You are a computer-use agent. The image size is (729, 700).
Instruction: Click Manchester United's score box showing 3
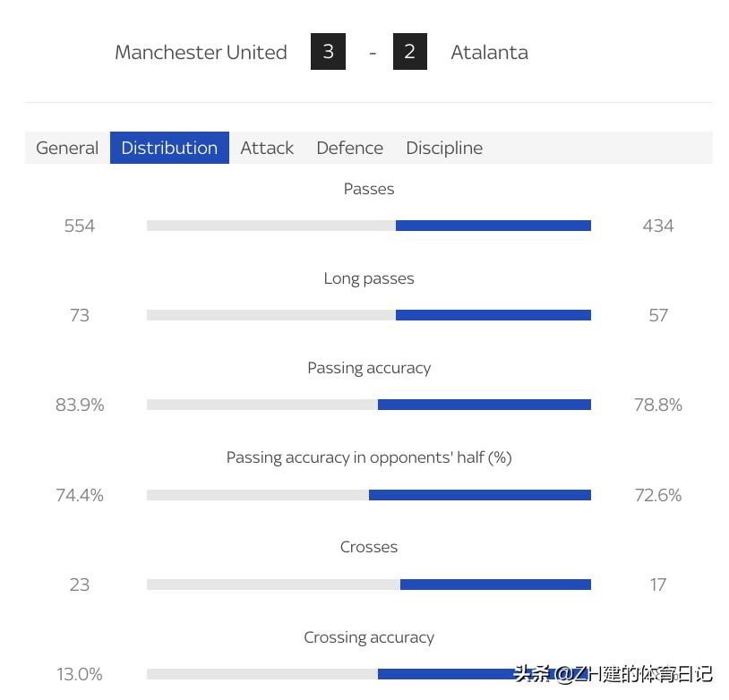tap(328, 52)
